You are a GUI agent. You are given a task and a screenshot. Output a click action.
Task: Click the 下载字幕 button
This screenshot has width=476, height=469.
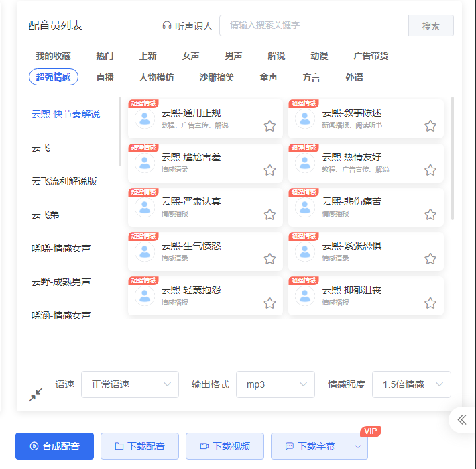click(310, 446)
